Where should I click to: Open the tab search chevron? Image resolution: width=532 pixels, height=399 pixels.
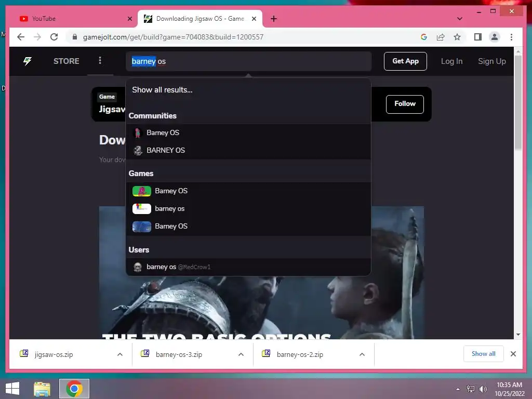tap(459, 19)
